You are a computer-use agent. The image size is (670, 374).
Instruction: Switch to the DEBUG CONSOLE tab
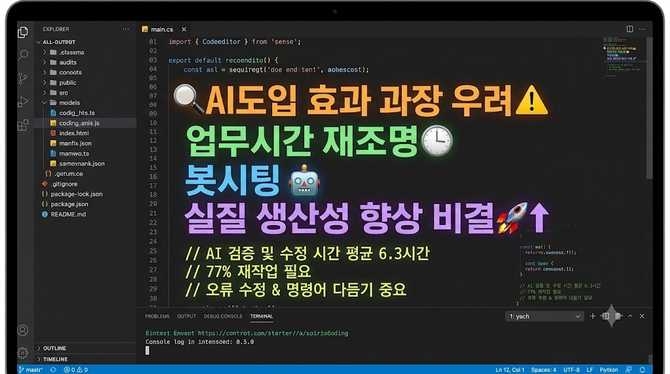click(x=223, y=316)
